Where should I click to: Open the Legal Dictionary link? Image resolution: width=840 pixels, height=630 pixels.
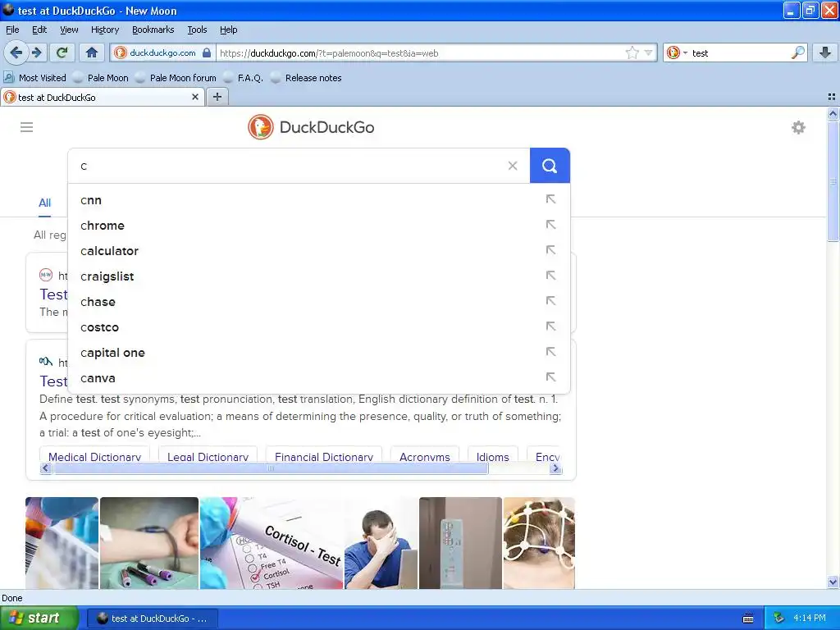point(208,456)
